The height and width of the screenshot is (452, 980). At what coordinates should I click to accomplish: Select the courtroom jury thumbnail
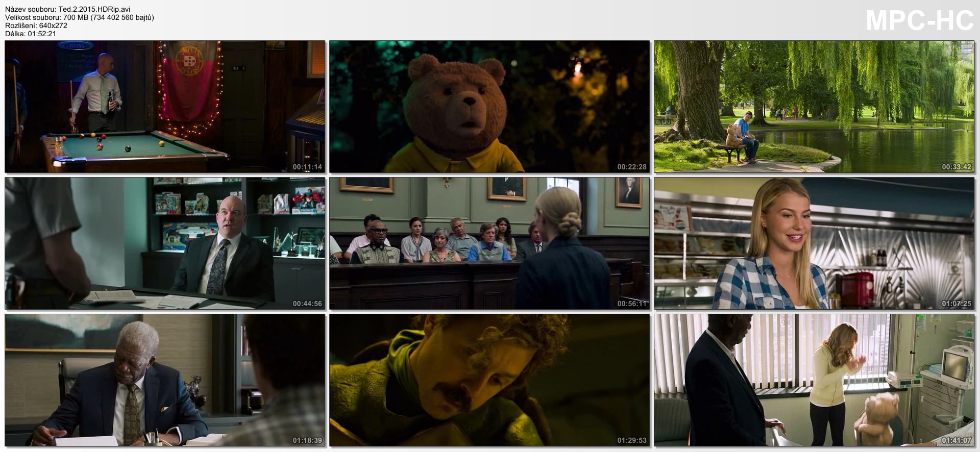489,243
